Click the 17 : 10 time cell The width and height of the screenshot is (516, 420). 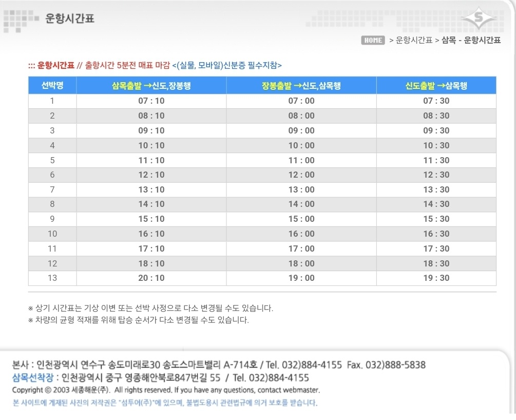(x=151, y=249)
